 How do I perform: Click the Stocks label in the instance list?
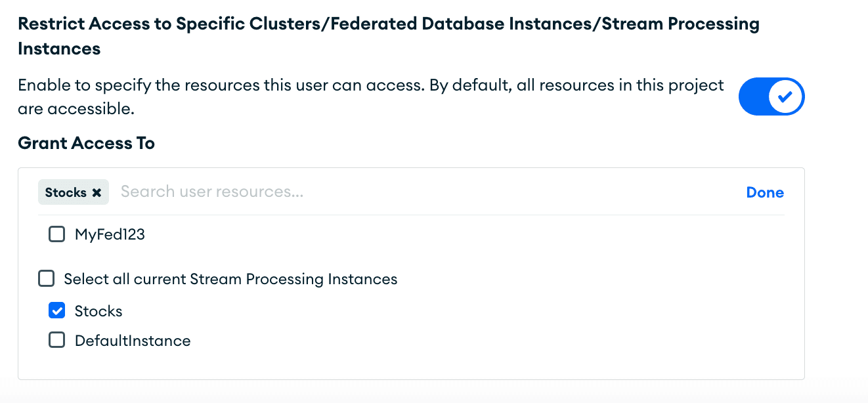pyautogui.click(x=98, y=311)
